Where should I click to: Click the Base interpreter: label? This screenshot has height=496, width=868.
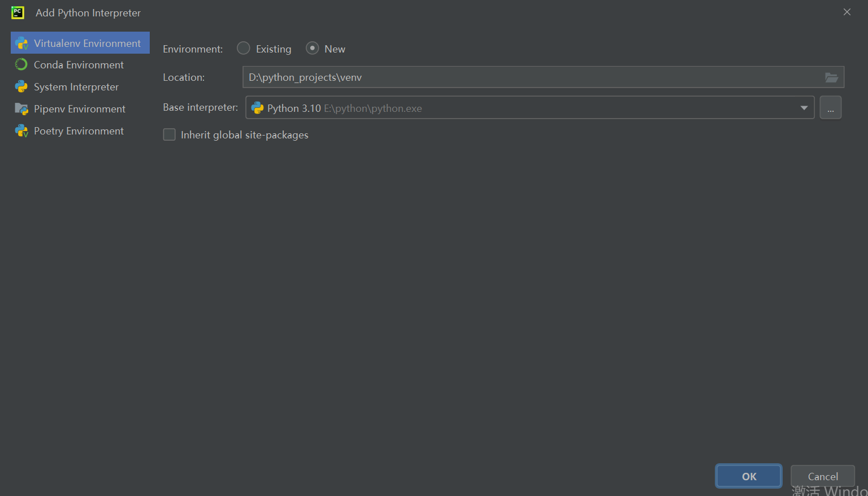(200, 107)
